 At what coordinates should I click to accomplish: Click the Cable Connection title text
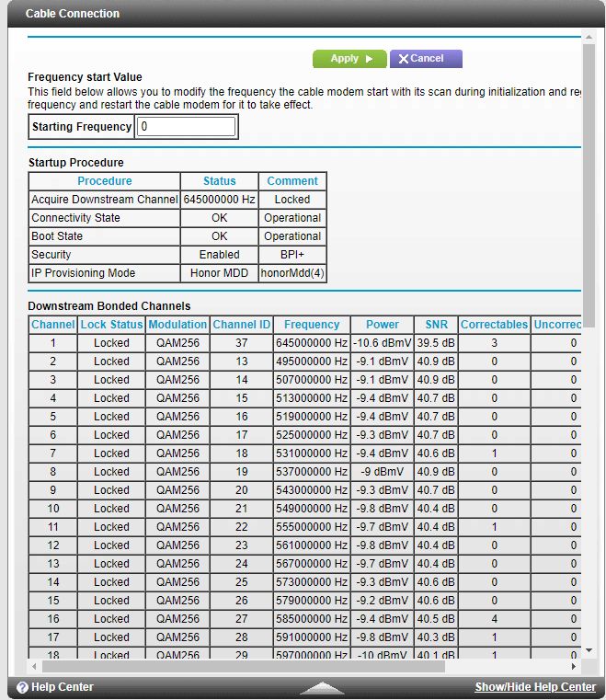click(x=73, y=14)
